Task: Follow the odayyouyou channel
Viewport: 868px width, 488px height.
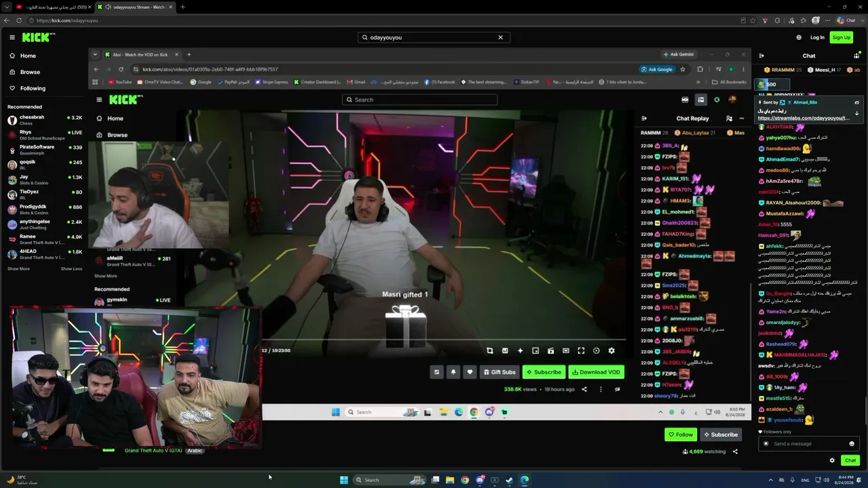Action: tap(681, 434)
